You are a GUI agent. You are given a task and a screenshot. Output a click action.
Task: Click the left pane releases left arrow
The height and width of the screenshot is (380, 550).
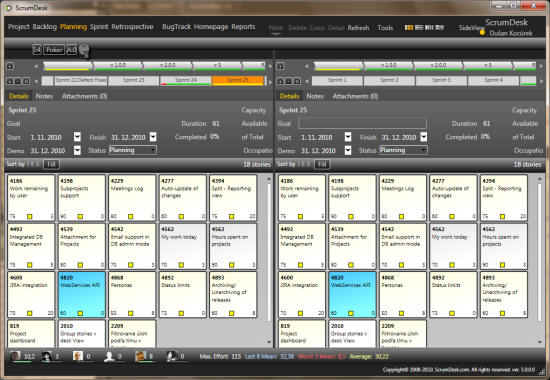point(36,66)
